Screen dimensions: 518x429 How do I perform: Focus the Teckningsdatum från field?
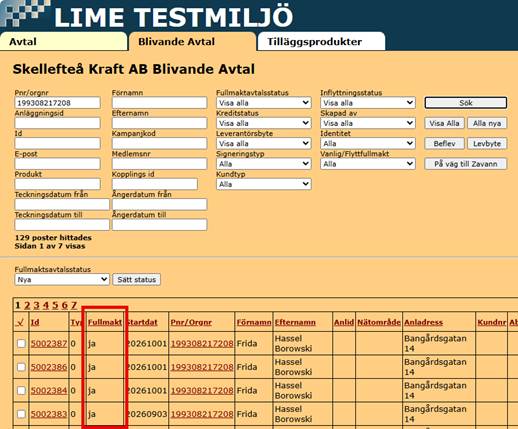(x=62, y=205)
